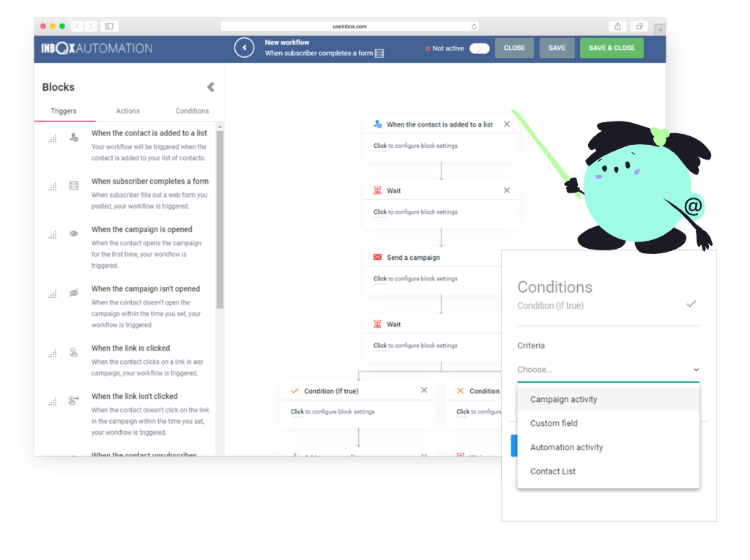Click the back arrow circle in header
Viewport: 750px width, 560px height.
(x=244, y=48)
